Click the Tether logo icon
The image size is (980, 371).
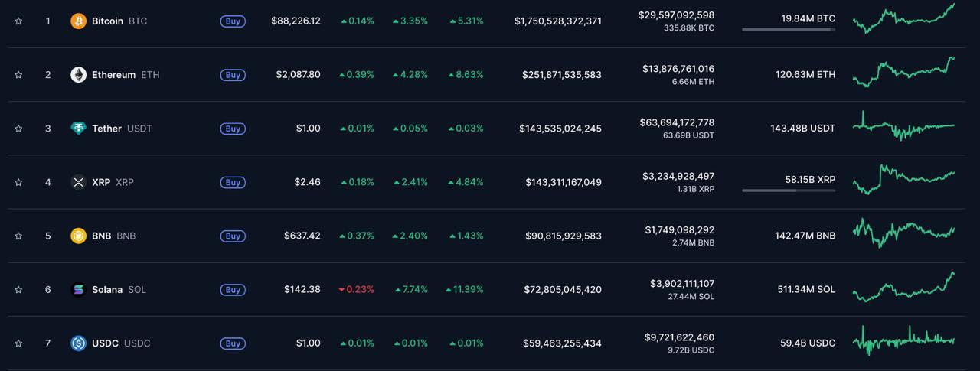(x=78, y=129)
